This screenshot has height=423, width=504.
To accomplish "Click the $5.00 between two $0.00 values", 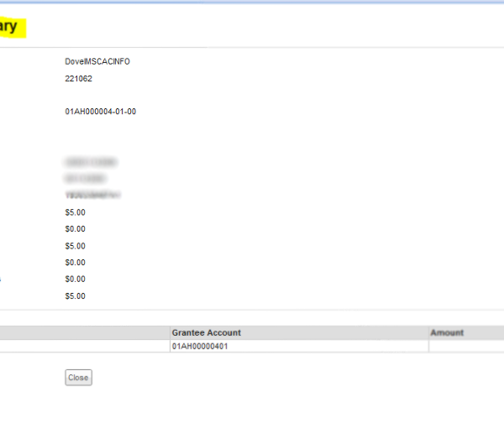I will pos(75,246).
